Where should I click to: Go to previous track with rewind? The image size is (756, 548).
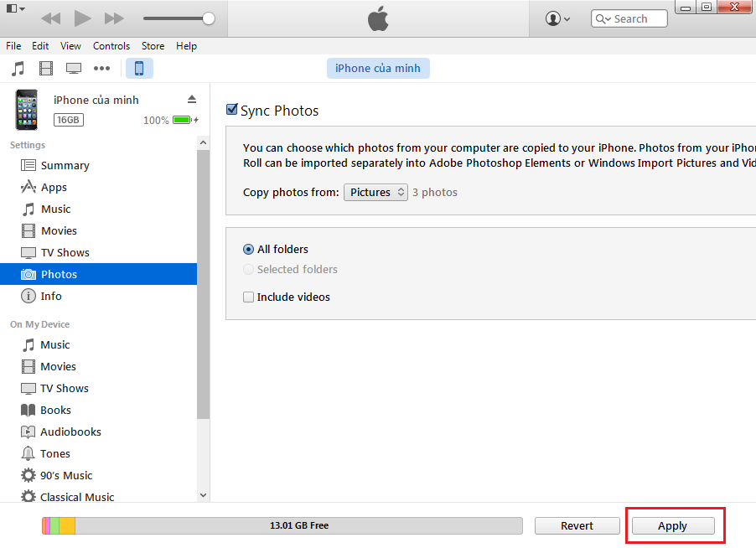[50, 18]
